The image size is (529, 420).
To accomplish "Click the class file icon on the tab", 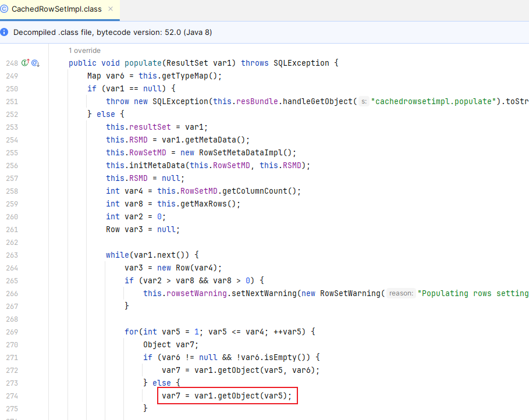I will [x=4, y=9].
